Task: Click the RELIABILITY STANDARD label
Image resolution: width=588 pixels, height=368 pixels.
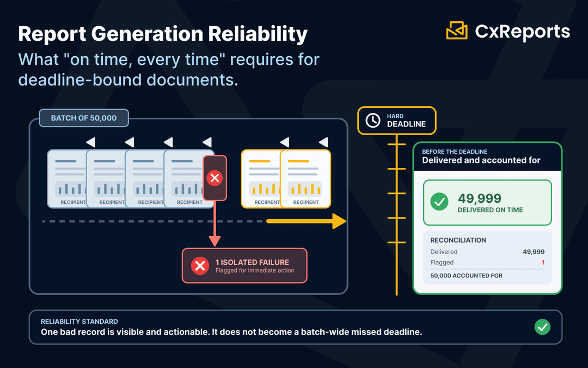Action: click(x=79, y=322)
